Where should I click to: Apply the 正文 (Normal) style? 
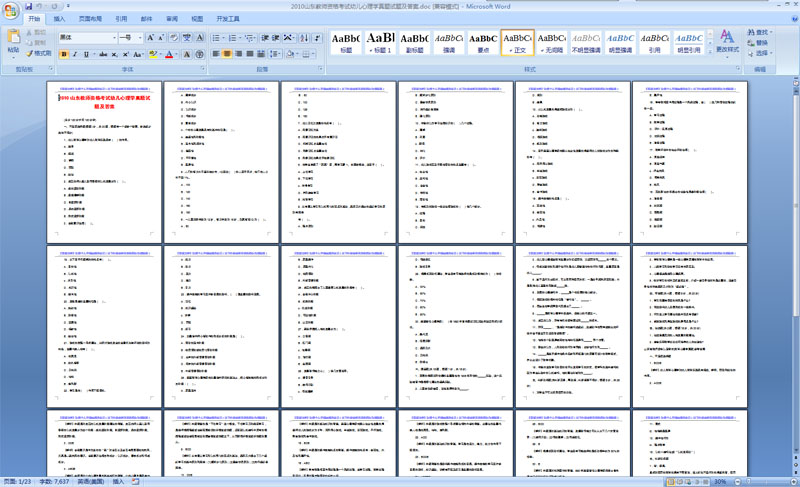[517, 42]
